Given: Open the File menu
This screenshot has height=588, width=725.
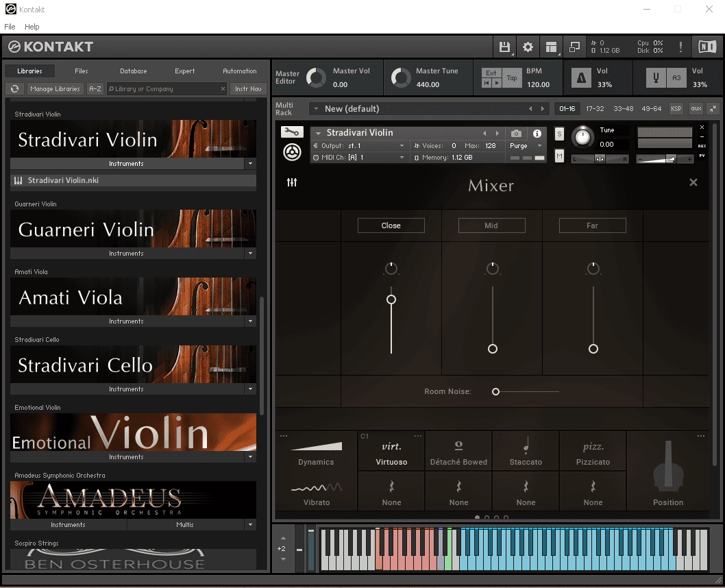Looking at the screenshot, I should (10, 27).
